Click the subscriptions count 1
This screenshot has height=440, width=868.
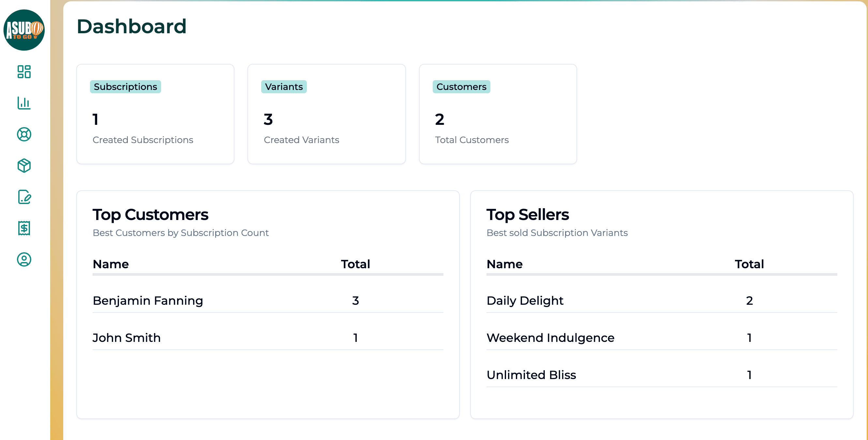click(x=96, y=119)
